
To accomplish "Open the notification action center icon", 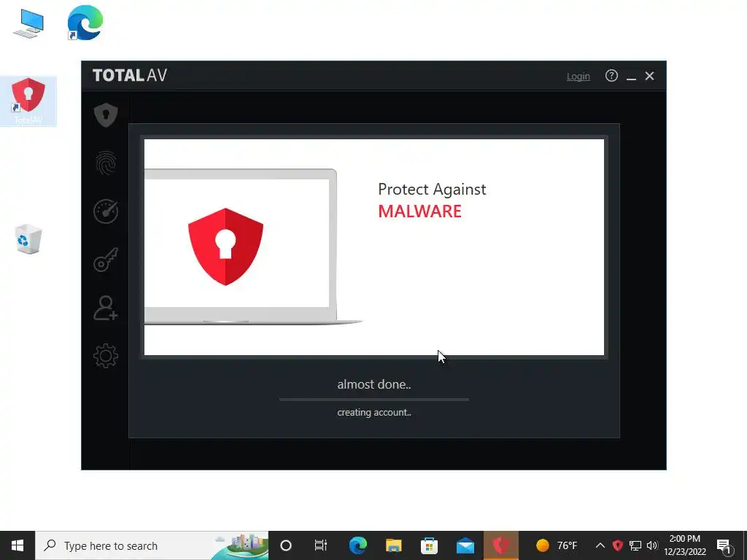I will tap(724, 545).
